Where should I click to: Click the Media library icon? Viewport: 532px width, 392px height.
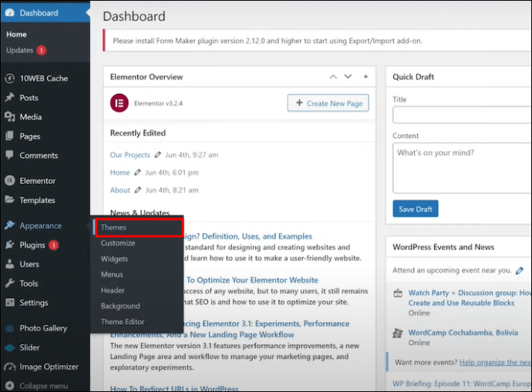tap(10, 117)
